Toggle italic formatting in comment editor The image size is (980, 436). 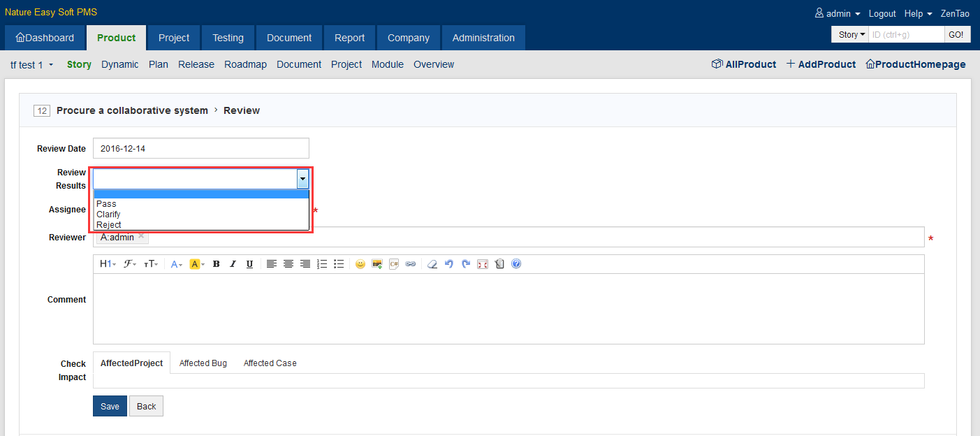coord(233,264)
